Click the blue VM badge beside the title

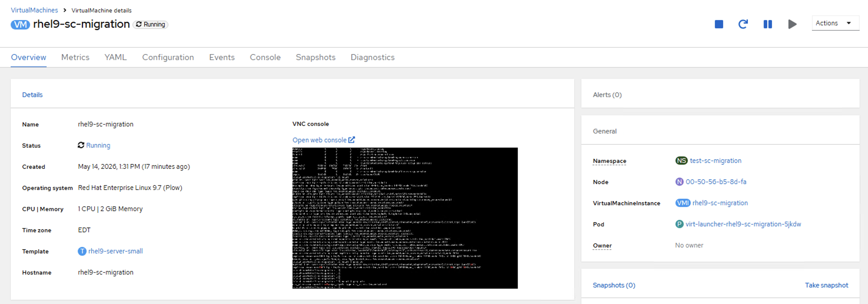[x=20, y=25]
